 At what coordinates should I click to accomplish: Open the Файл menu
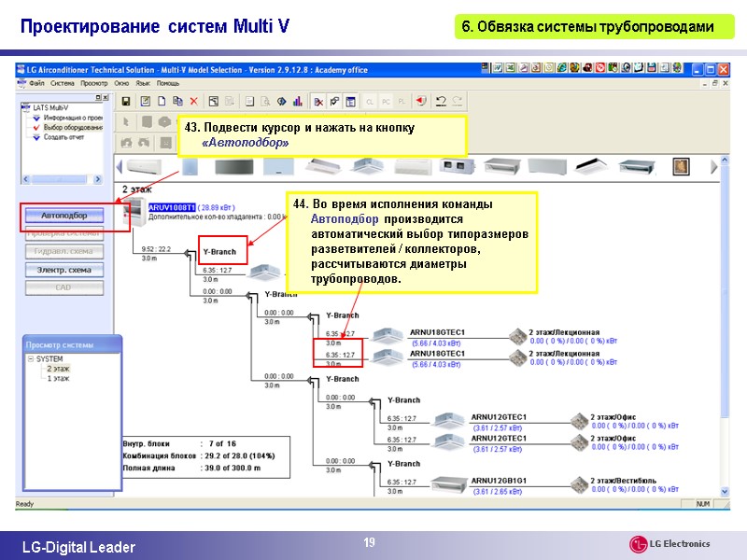coord(36,83)
